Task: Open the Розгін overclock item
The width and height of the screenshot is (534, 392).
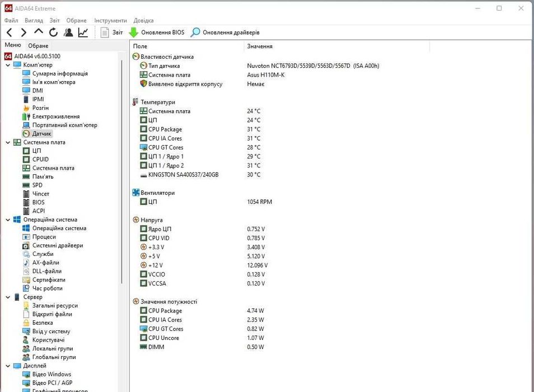Action: (x=36, y=108)
